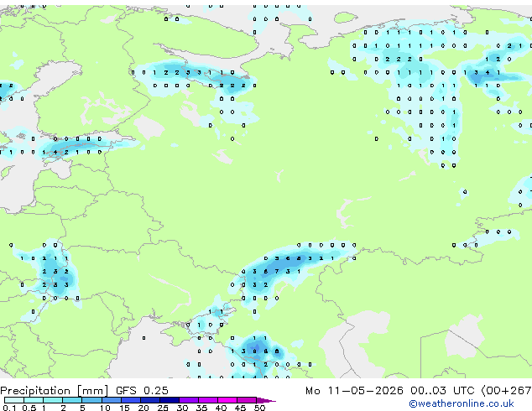
Task: Click the 'Mo 11-05-2026' date text
Action: 354,391
